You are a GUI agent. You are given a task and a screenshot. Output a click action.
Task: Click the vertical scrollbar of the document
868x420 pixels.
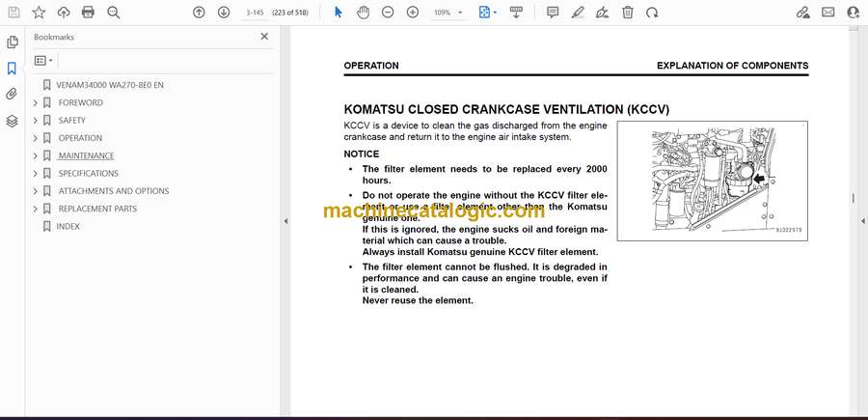pos(854,198)
